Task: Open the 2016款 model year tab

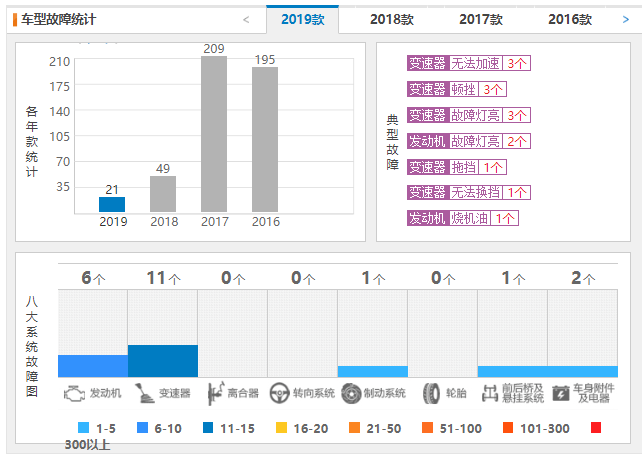Action: [570, 19]
